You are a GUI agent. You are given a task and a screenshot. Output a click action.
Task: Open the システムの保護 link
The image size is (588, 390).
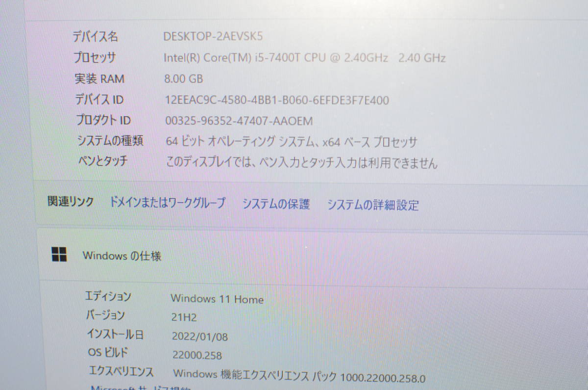coord(276,204)
